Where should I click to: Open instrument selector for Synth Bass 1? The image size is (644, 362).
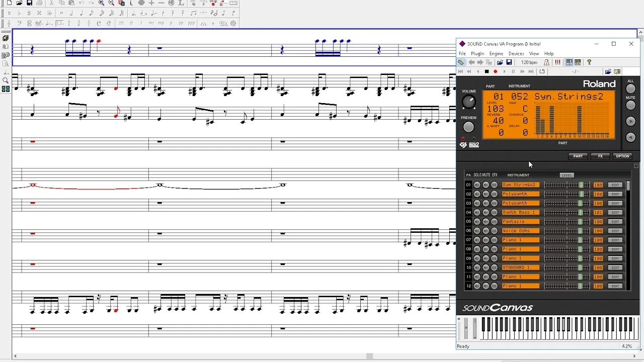521,212
